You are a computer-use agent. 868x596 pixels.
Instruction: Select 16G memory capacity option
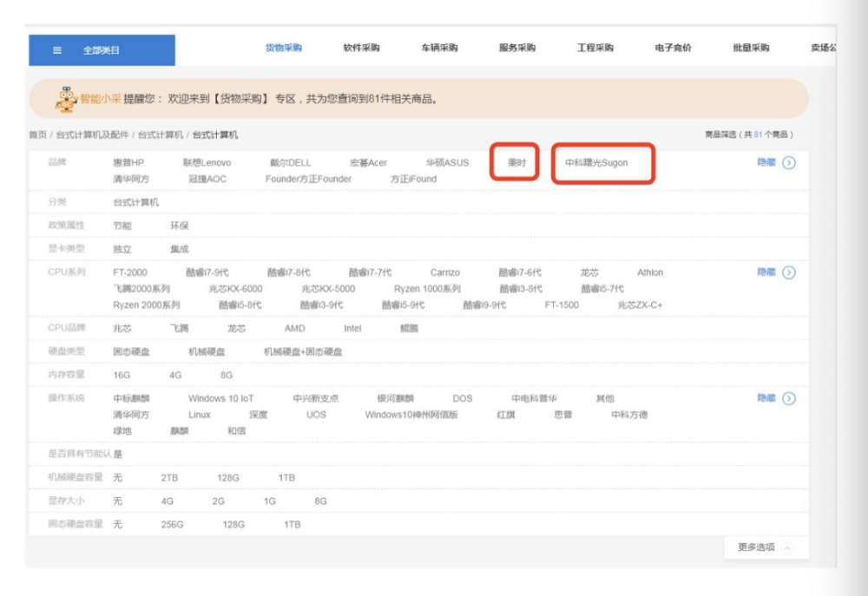[x=120, y=375]
